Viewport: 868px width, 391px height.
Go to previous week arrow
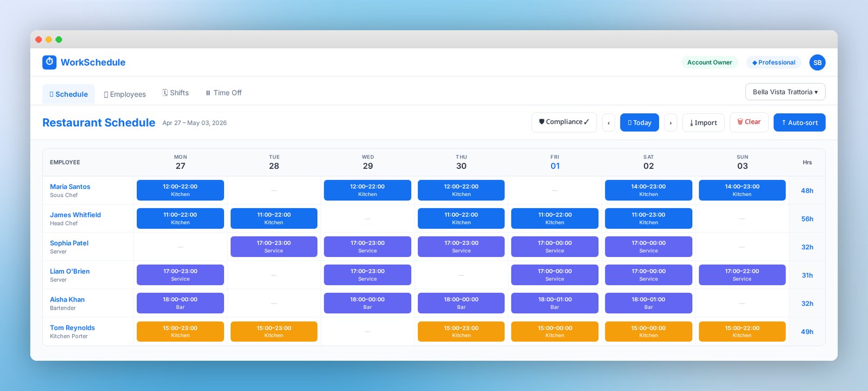pos(609,123)
